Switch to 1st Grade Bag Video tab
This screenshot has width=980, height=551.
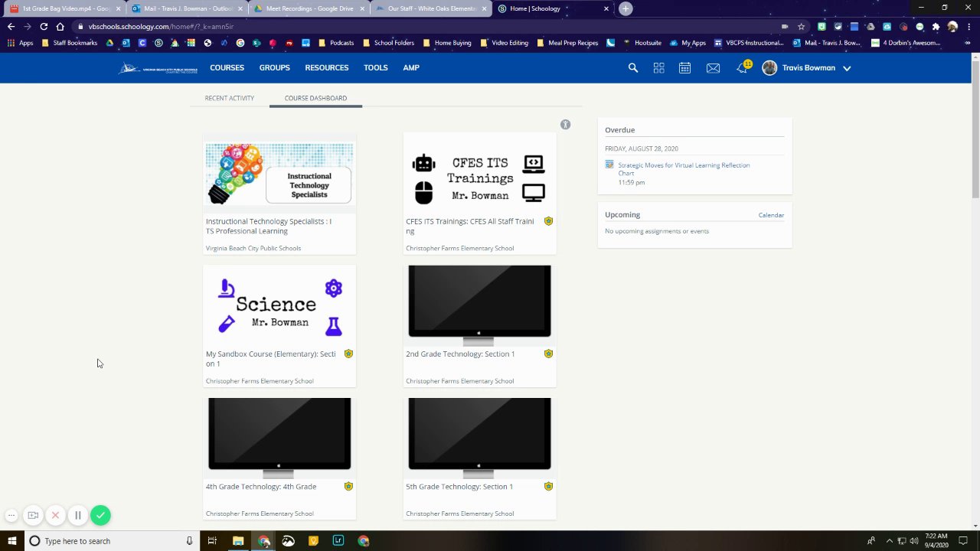click(64, 8)
